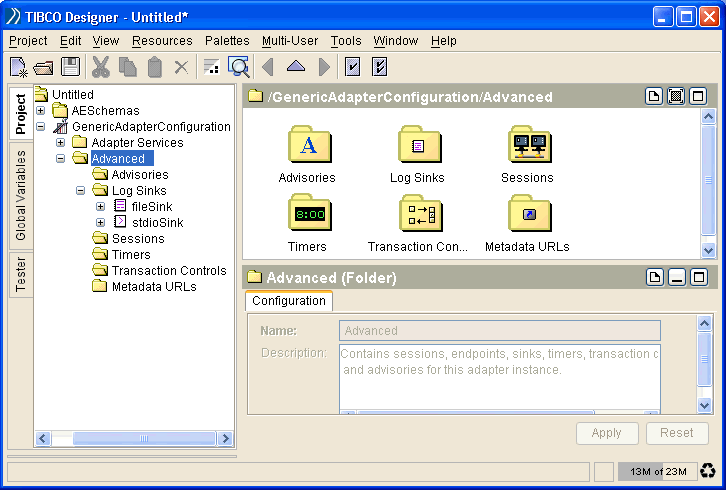Click the Reset button
The image size is (726, 490).
[677, 433]
